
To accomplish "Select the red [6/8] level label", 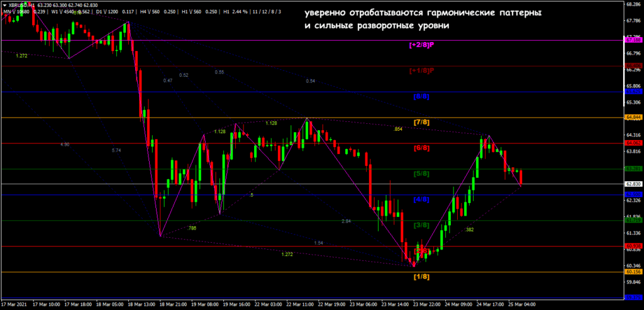I will point(421,148).
